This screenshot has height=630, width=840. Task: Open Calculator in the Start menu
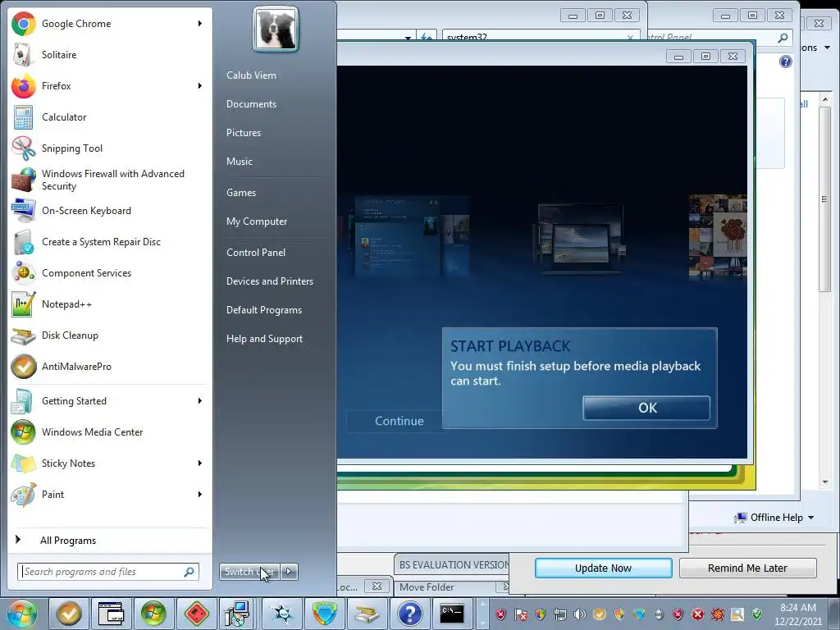(x=109, y=116)
